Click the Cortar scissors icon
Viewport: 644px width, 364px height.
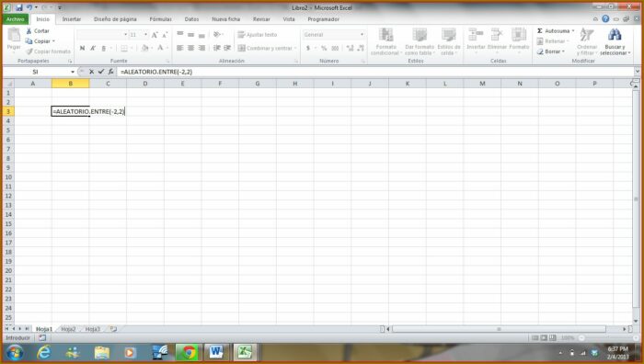click(29, 30)
